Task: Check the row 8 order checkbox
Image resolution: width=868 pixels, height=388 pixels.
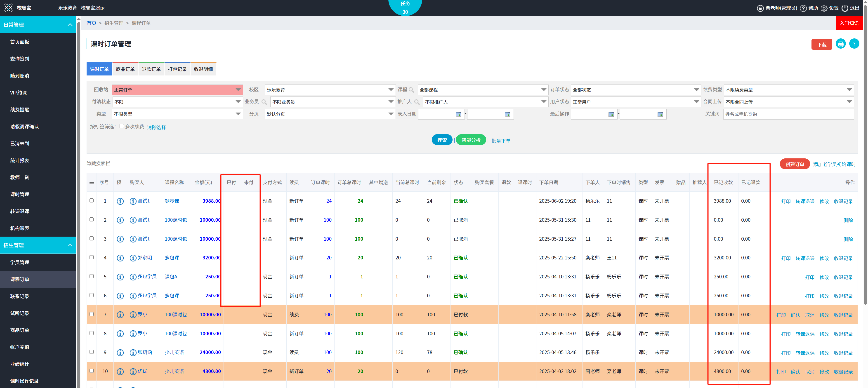Action: pos(91,333)
